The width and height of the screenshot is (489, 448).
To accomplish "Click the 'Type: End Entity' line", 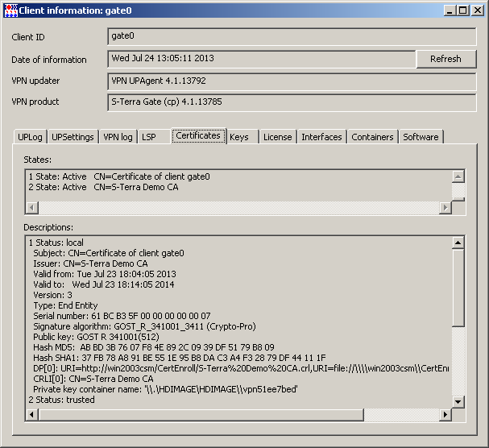I will point(65,305).
